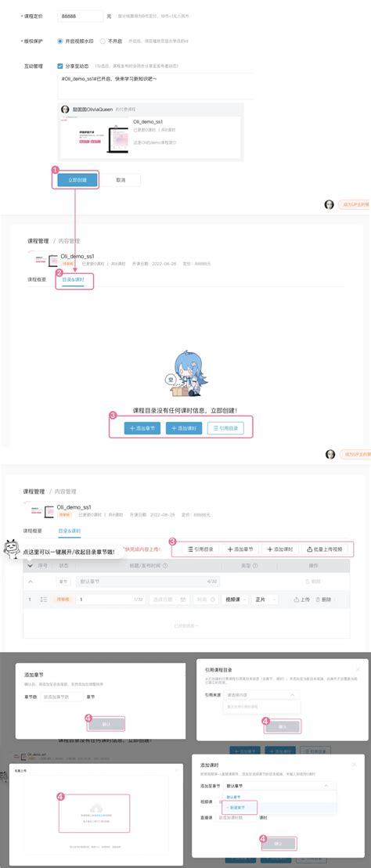Image resolution: width=371 pixels, height=868 pixels.
Task: Select the 开启视频水印 radio option
Action: tap(76, 41)
